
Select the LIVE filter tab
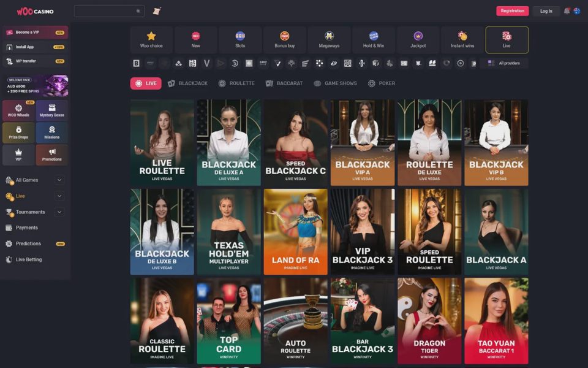coord(146,83)
